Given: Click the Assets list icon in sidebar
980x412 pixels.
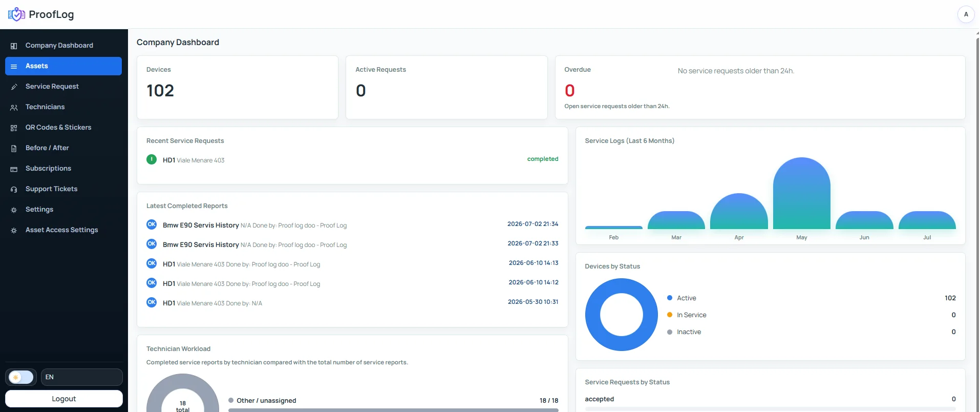Looking at the screenshot, I should pos(14,66).
